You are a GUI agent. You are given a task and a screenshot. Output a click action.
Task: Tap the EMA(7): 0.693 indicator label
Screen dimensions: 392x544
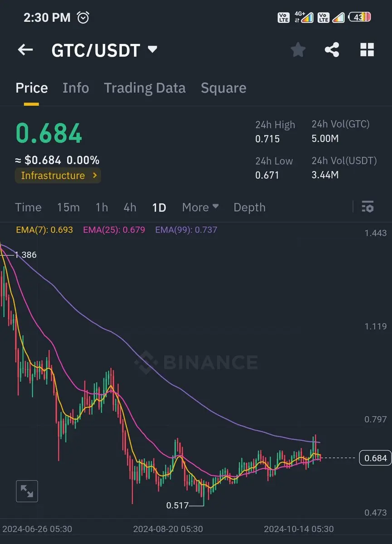pos(44,230)
